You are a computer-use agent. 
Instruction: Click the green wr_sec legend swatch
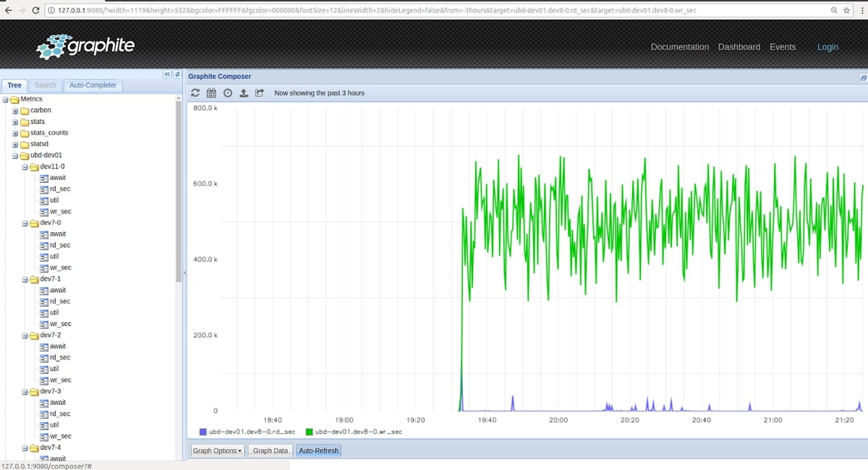[310, 432]
